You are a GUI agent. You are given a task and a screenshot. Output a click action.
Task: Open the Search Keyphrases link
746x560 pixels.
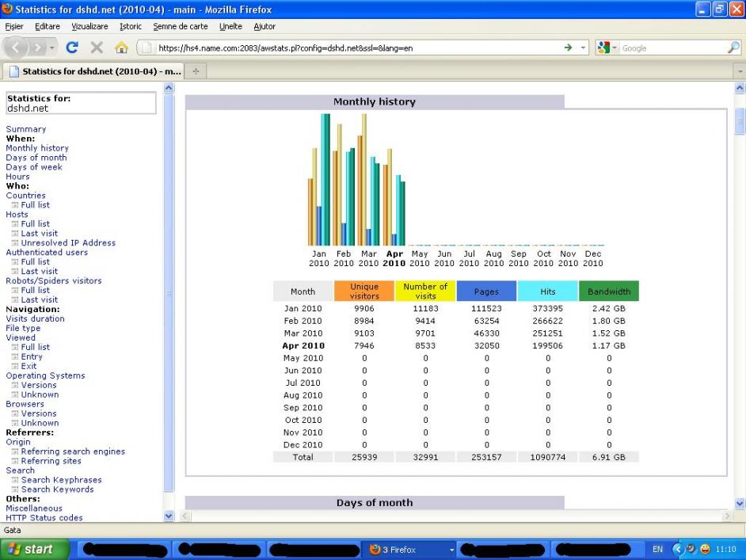click(61, 480)
